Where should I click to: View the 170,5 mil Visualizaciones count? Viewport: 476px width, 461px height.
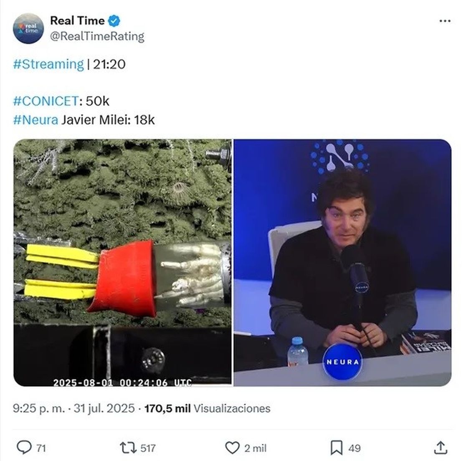[208, 408]
